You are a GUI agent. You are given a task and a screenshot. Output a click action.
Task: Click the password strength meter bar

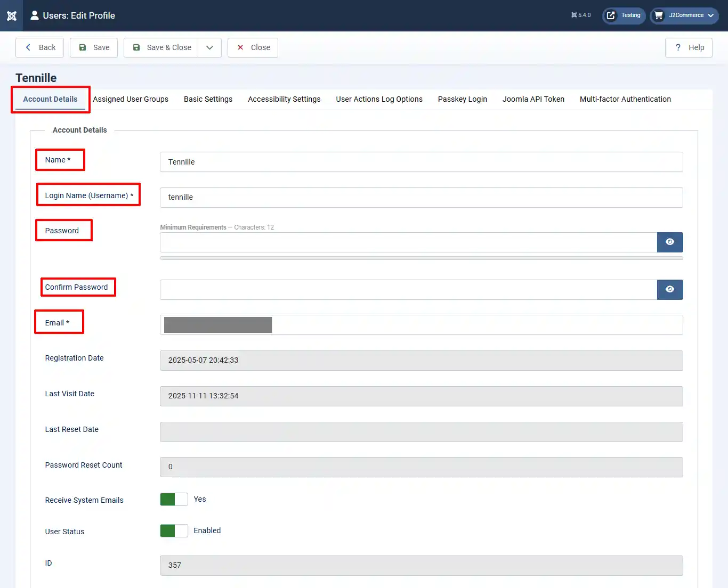(x=421, y=258)
